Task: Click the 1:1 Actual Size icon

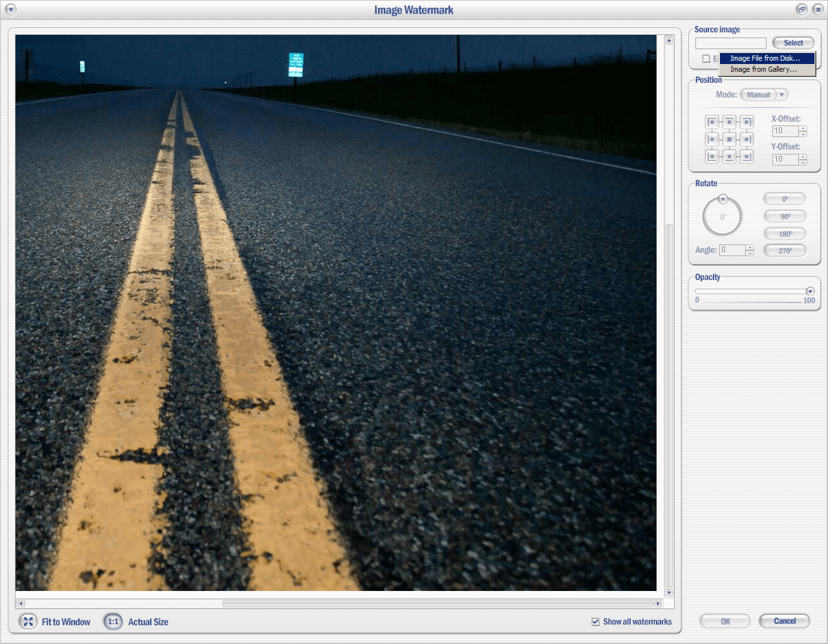Action: [113, 621]
